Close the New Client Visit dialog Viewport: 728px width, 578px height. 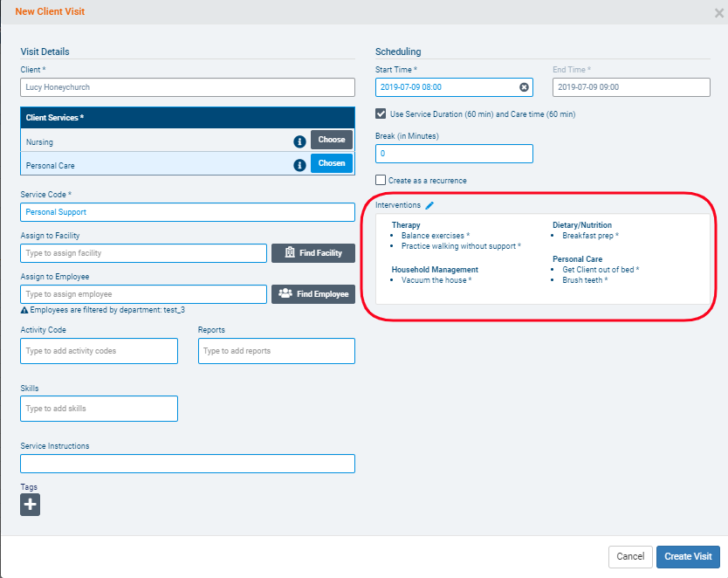pos(718,13)
